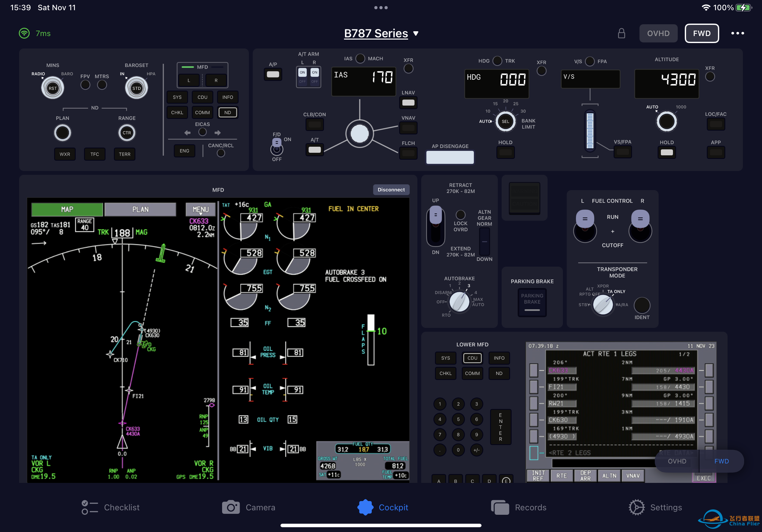
Task: Click the BAROSET STD knob
Action: (x=136, y=88)
